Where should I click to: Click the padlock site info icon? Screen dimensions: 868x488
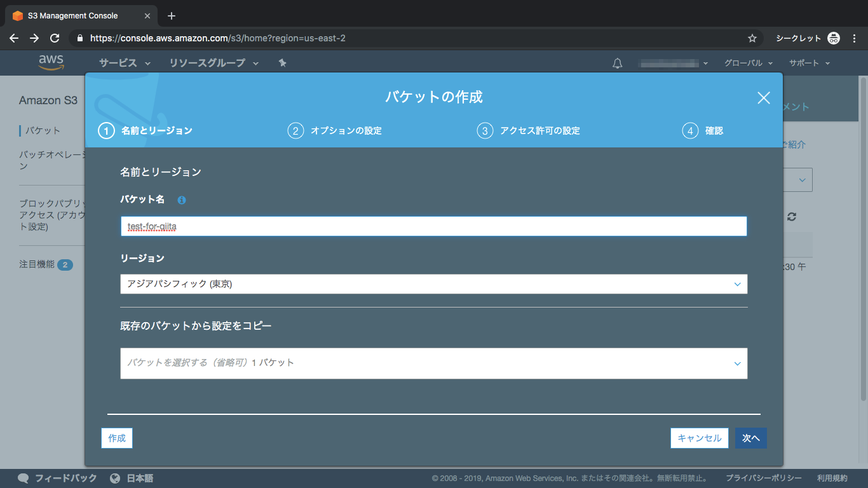point(79,38)
